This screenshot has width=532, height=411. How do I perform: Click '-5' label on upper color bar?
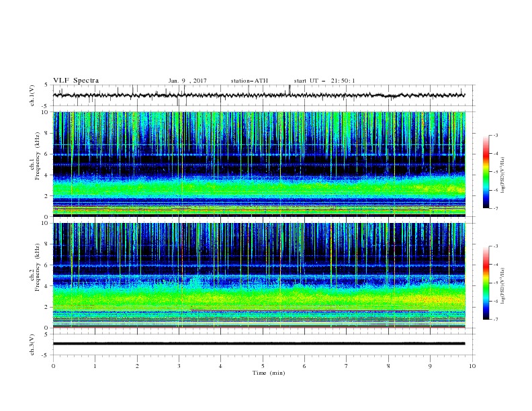point(496,172)
